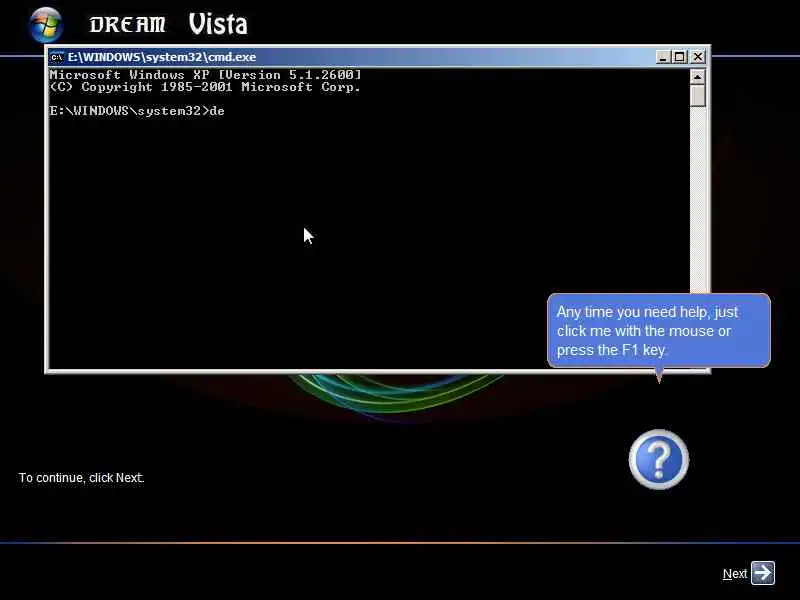
Task: Click the Windows orb logo
Action: pyautogui.click(x=46, y=24)
